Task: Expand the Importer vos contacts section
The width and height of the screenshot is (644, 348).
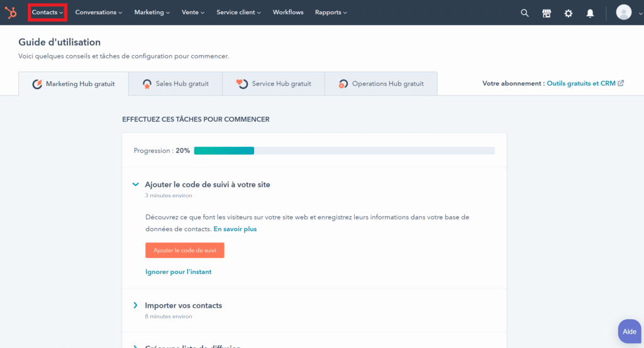Action: [x=136, y=305]
